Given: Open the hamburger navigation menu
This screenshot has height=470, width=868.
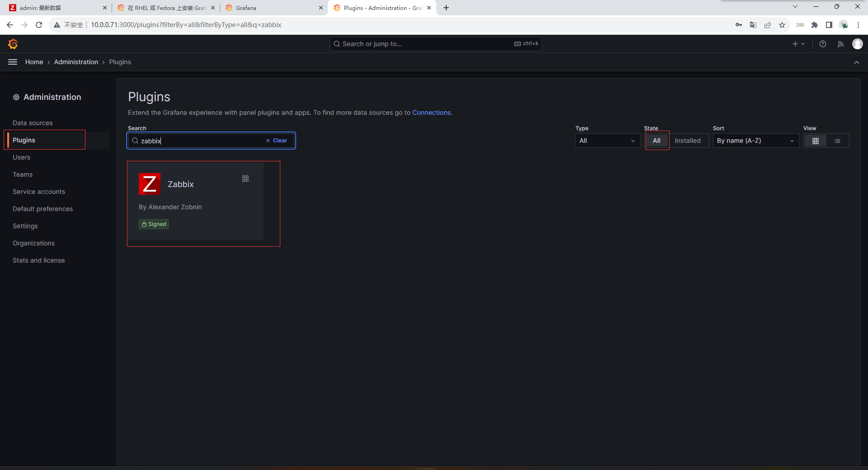Looking at the screenshot, I should (13, 62).
